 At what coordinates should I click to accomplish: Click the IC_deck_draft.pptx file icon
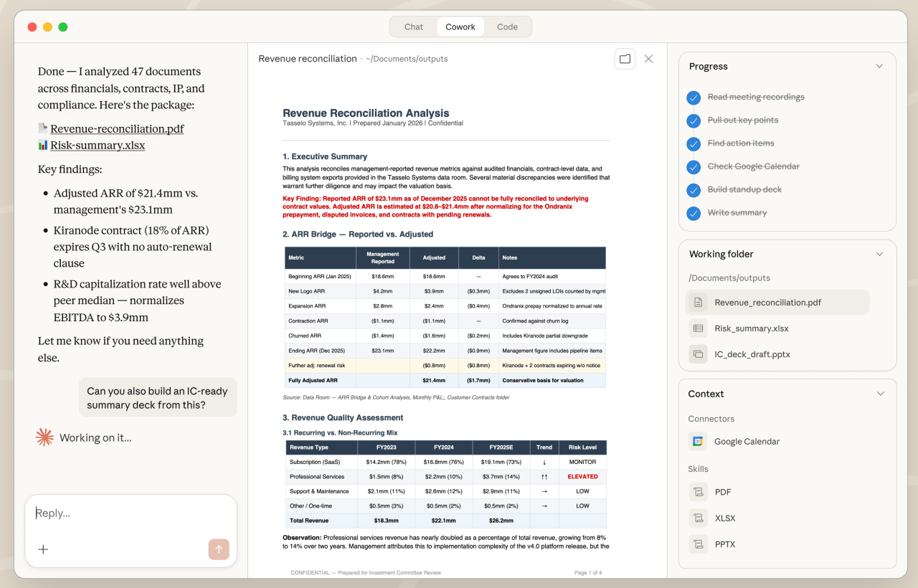(x=698, y=354)
